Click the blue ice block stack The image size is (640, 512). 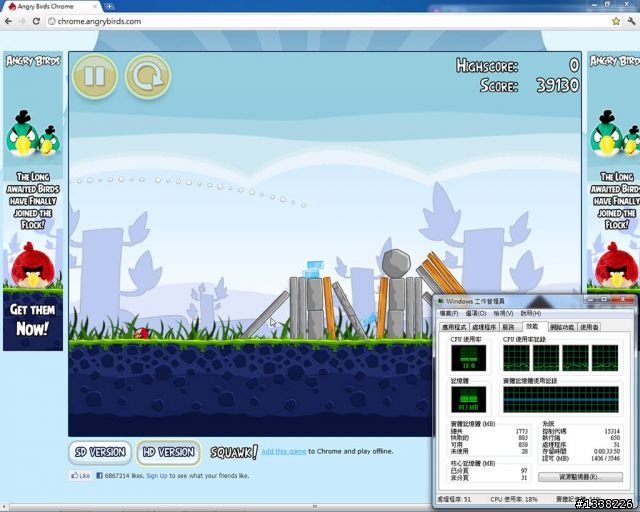pyautogui.click(x=313, y=269)
